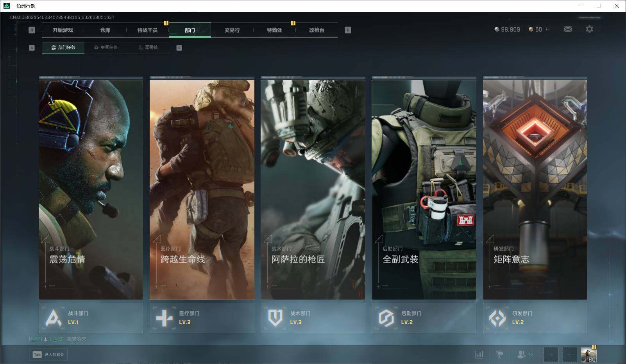Open the 战术部门 LV.3 department panel

(x=313, y=318)
